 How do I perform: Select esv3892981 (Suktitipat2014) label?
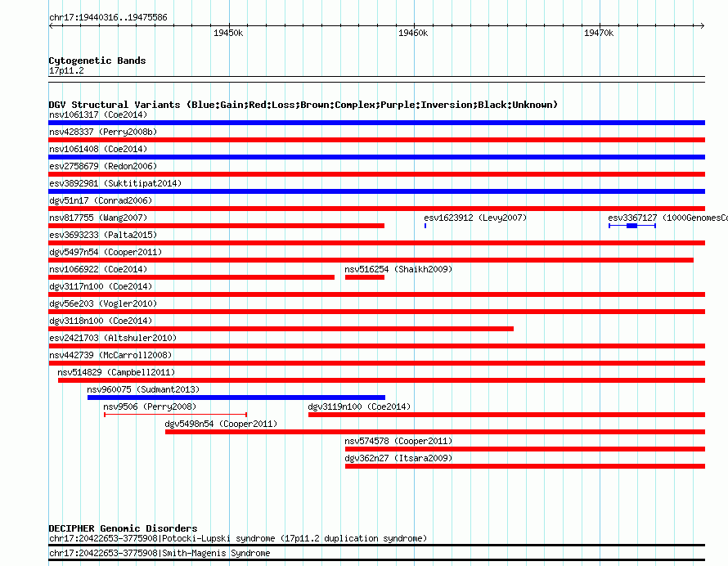pyautogui.click(x=115, y=183)
